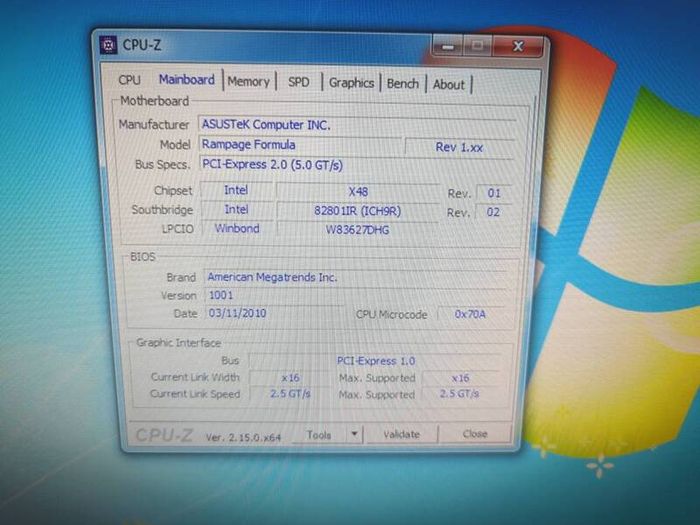Click Max. Supported speed '2.5 GT/s' value
The width and height of the screenshot is (700, 525).
click(x=459, y=394)
